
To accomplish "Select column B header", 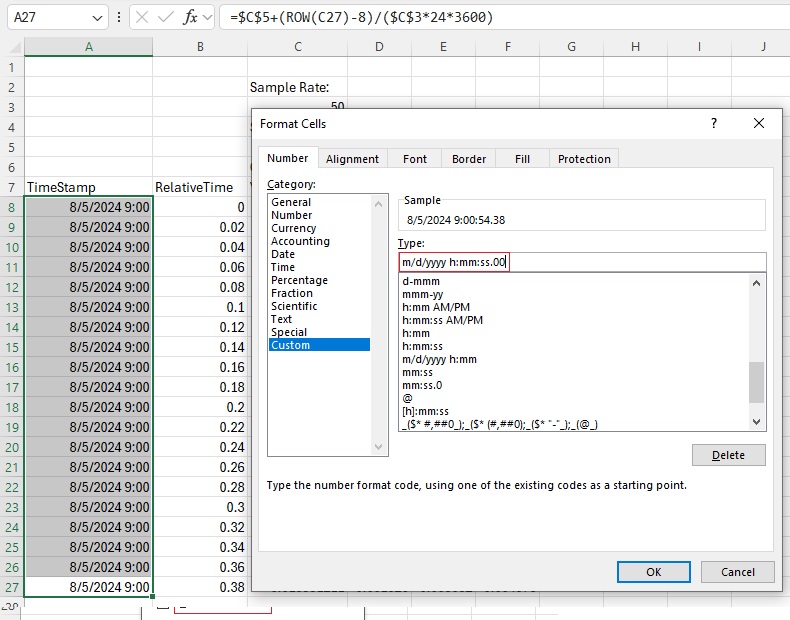I will [x=200, y=47].
